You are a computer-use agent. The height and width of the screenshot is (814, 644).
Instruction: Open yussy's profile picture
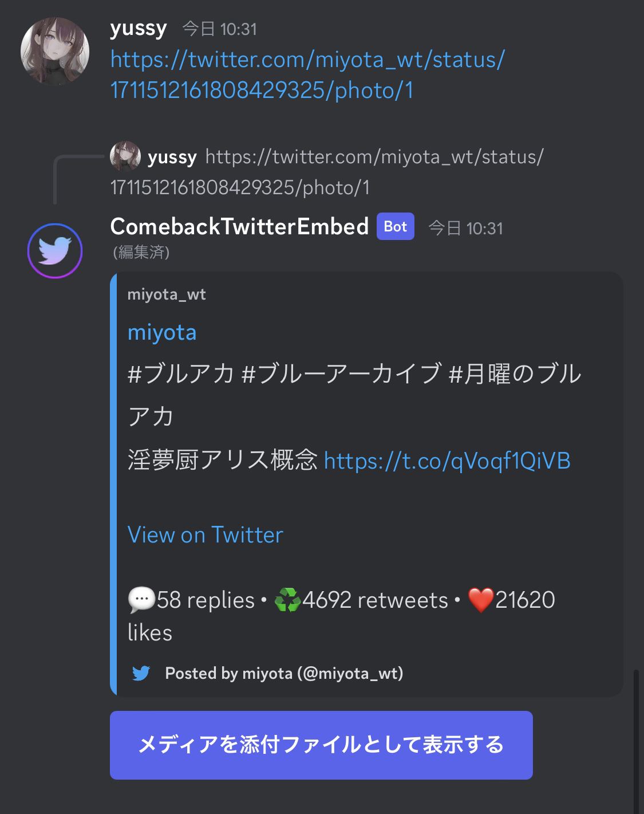(54, 50)
